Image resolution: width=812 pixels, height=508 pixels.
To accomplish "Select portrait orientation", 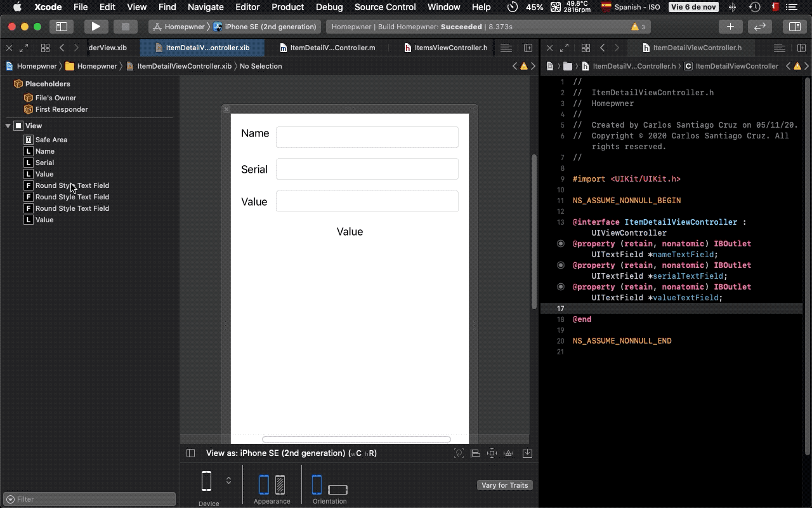I will tap(317, 485).
